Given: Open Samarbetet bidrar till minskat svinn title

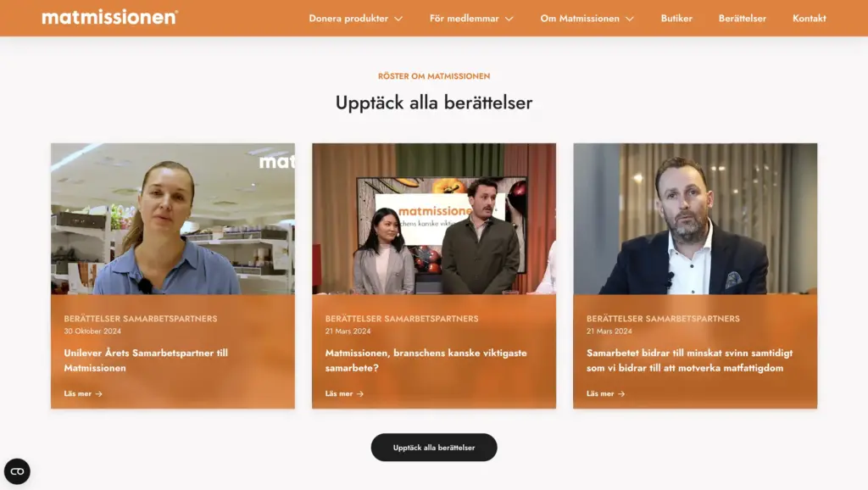Looking at the screenshot, I should click(x=689, y=360).
